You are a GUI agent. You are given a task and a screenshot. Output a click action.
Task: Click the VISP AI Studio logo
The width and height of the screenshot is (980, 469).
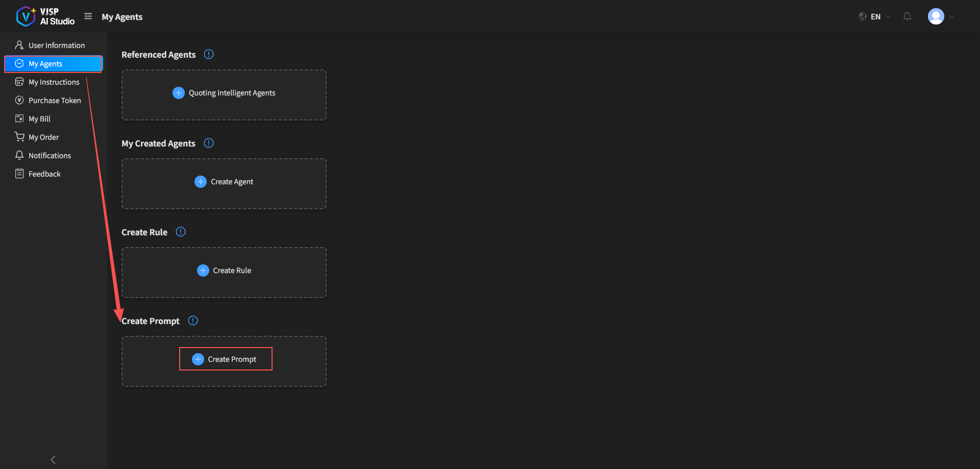tap(45, 16)
